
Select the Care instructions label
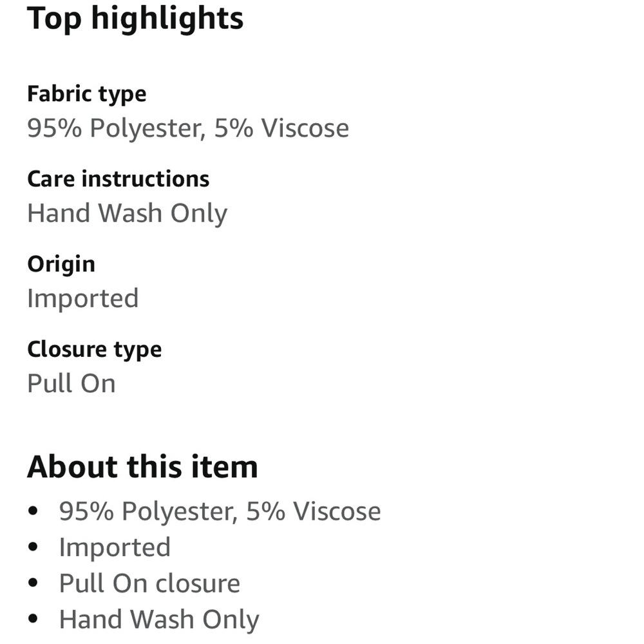[x=118, y=179]
